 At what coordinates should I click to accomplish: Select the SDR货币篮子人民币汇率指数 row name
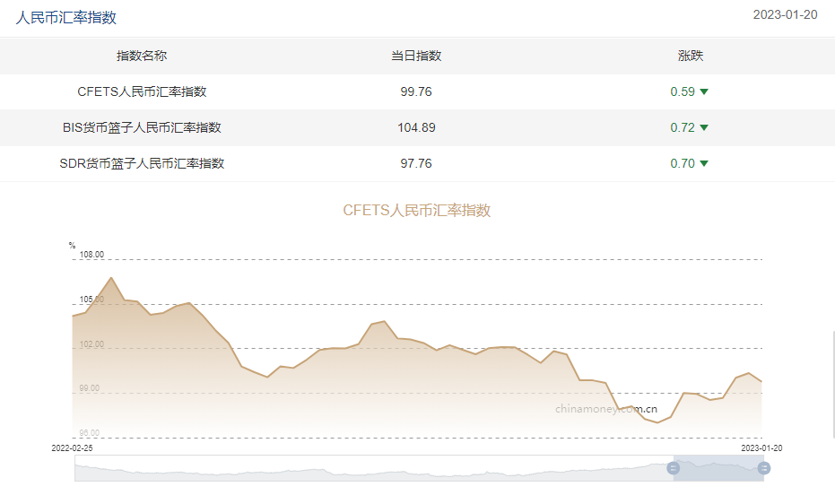coord(142,163)
